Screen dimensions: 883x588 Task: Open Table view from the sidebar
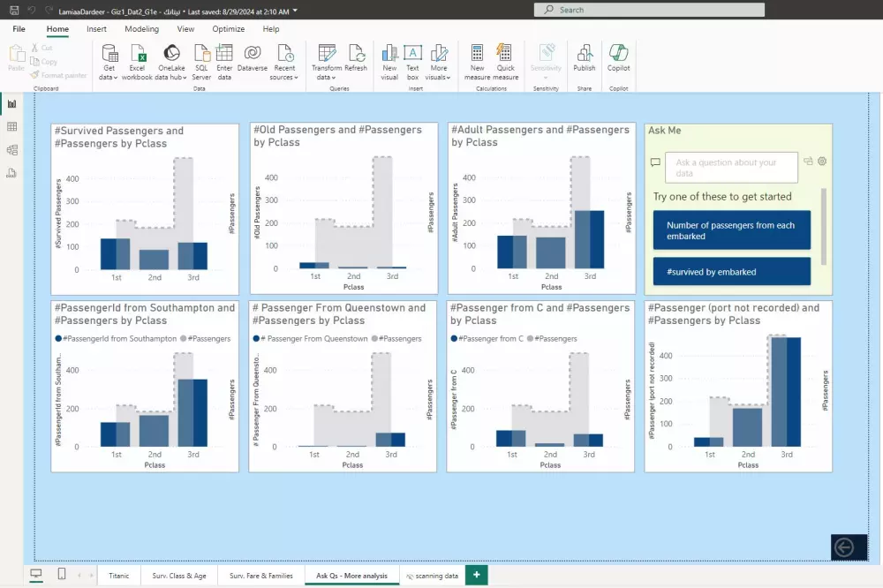(x=12, y=126)
